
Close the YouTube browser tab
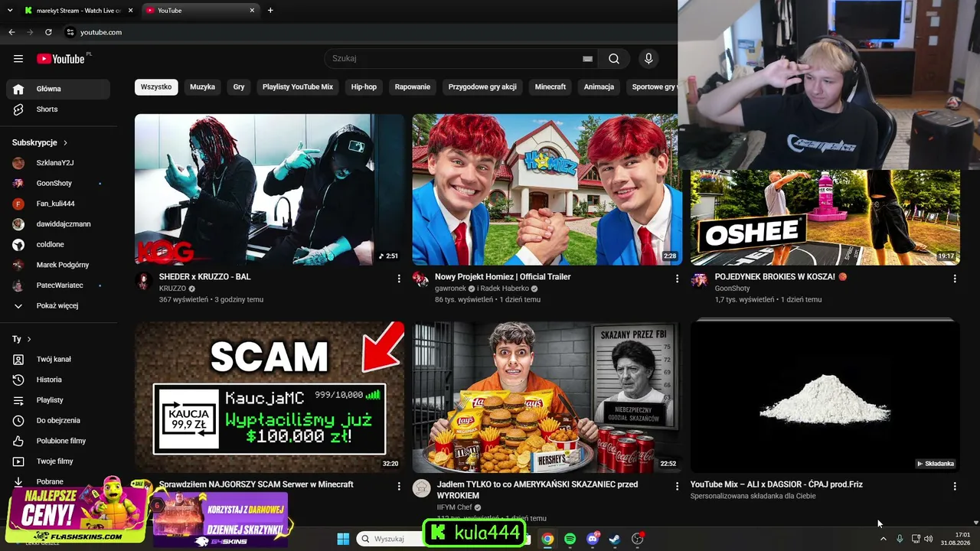252,10
